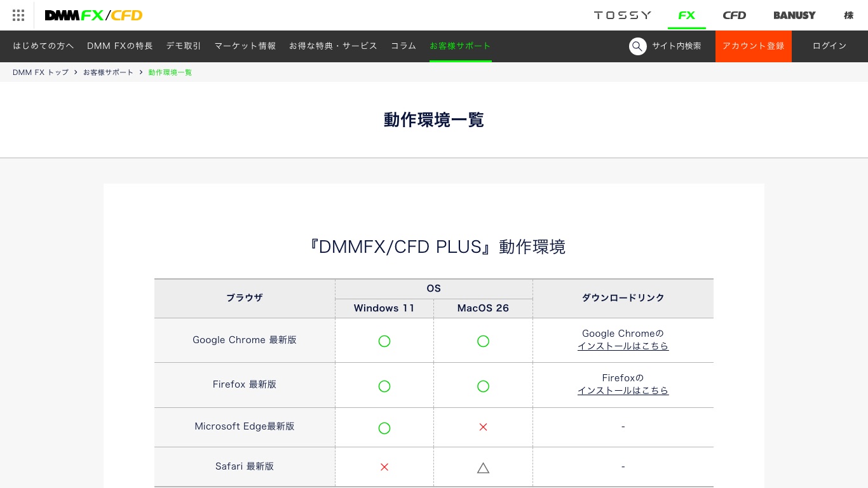Click Safari 最新版 row label
868x488 pixels.
click(245, 466)
